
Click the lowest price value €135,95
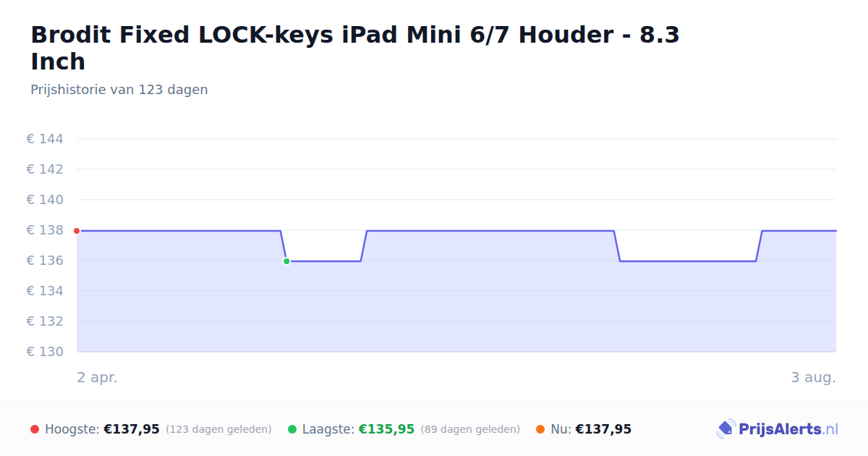[386, 429]
